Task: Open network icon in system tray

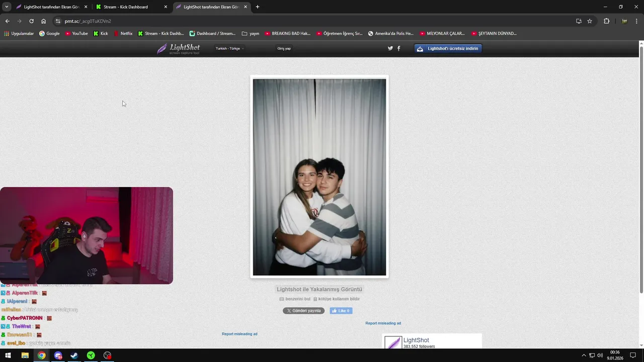Action: [x=592, y=355]
